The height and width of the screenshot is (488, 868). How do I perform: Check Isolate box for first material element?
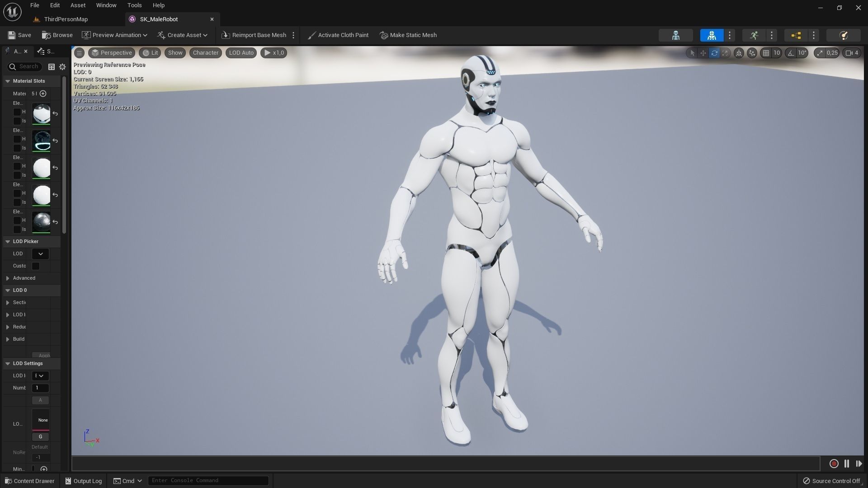[17, 121]
